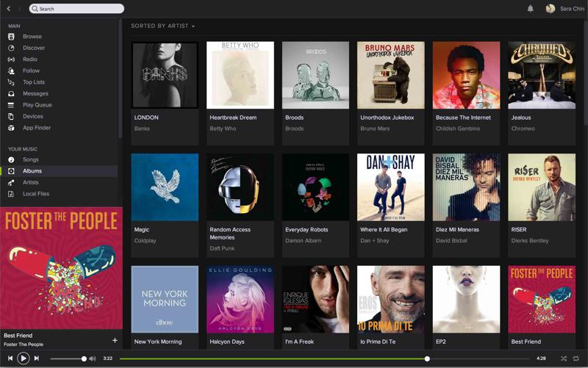The height and width of the screenshot is (368, 588).
Task: Open the Heartbreak Dream album cover
Action: tap(240, 75)
